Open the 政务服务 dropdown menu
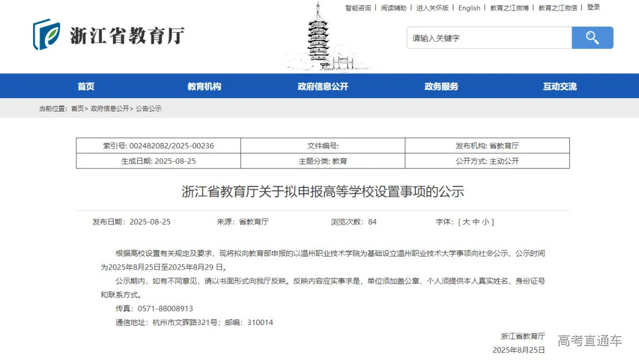This screenshot has height=364, width=639. pos(440,86)
